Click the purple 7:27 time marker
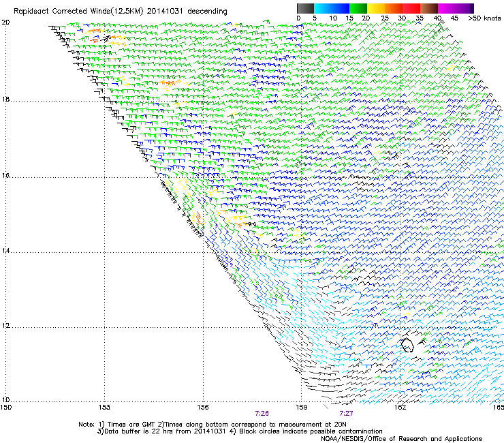Image resolution: width=504 pixels, height=443 pixels. coord(346,414)
